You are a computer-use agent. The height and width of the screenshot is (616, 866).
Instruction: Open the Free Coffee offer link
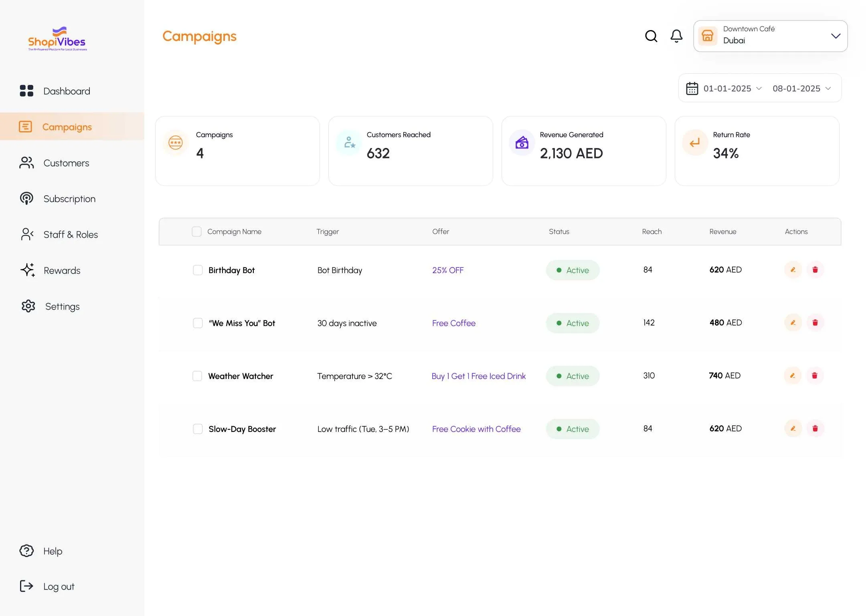[x=454, y=323]
